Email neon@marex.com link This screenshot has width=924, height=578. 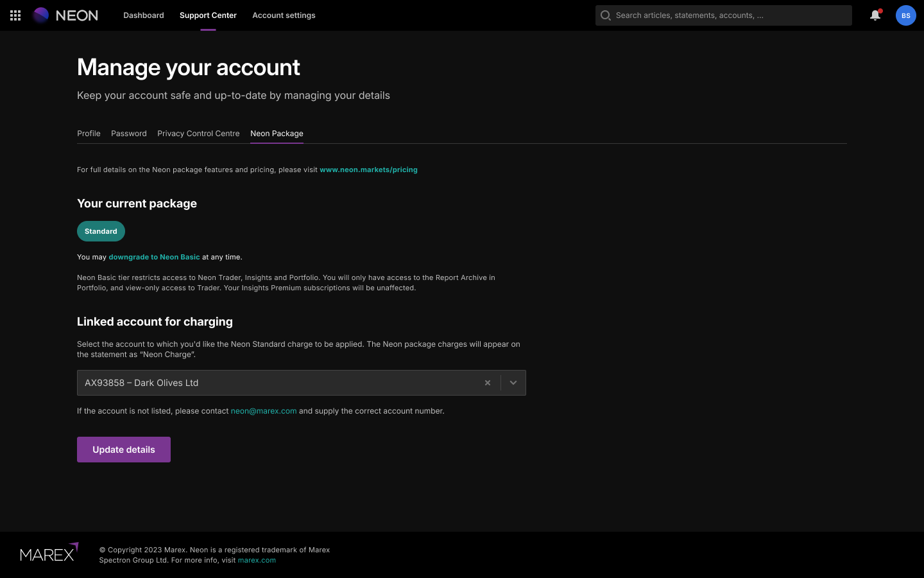pyautogui.click(x=264, y=411)
